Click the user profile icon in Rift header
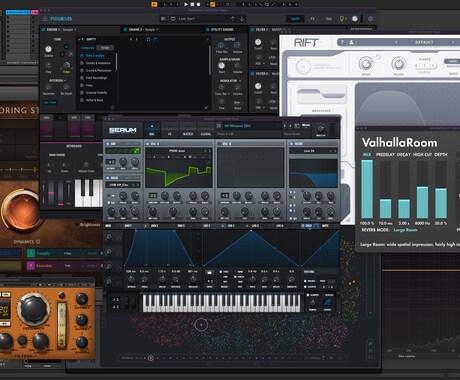 (351, 42)
